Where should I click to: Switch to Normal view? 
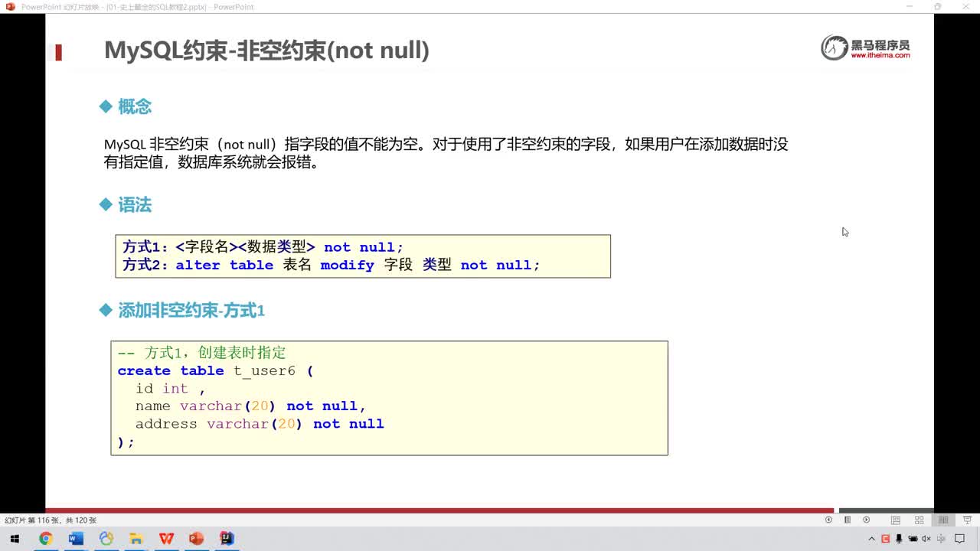[x=895, y=520]
